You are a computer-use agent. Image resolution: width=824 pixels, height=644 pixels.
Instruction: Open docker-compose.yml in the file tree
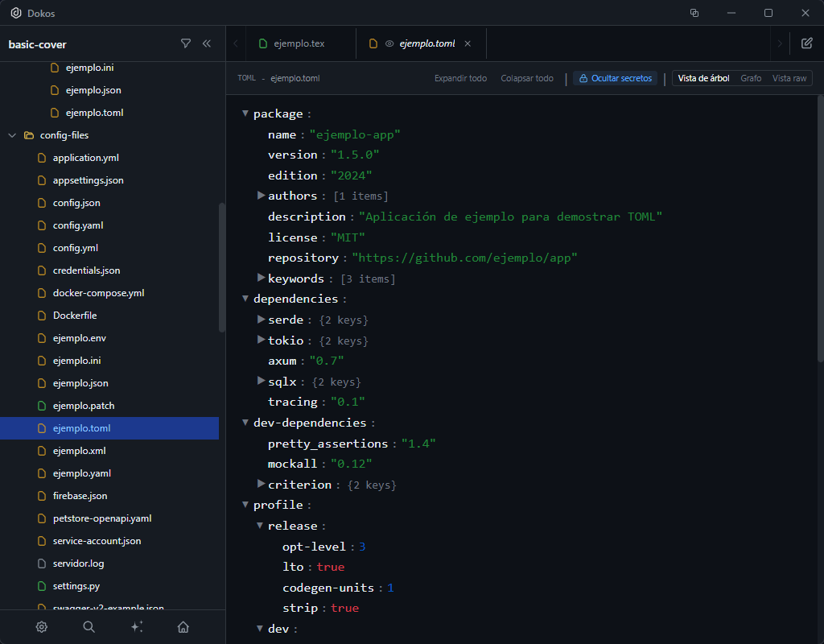coord(98,293)
